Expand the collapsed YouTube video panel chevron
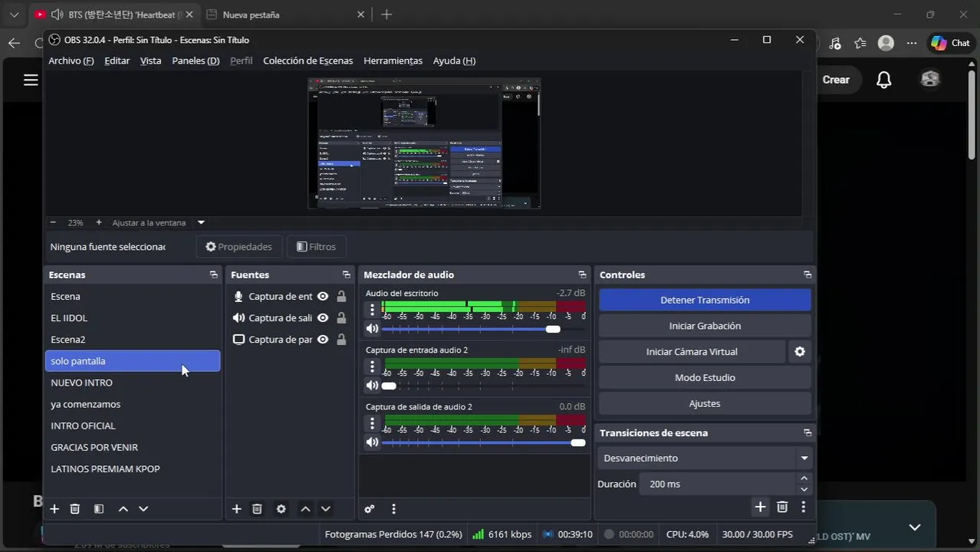Viewport: 980px width, 552px height. pos(914,527)
